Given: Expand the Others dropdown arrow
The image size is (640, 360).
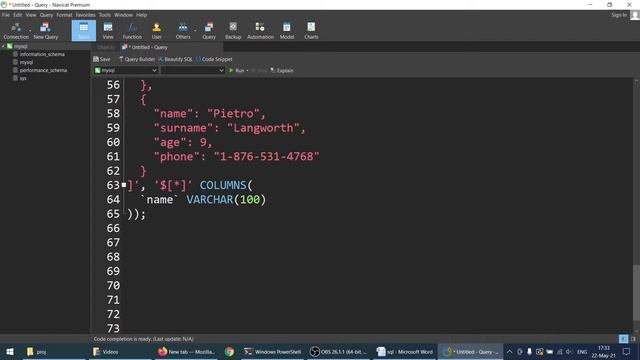Looking at the screenshot, I should point(195,31).
